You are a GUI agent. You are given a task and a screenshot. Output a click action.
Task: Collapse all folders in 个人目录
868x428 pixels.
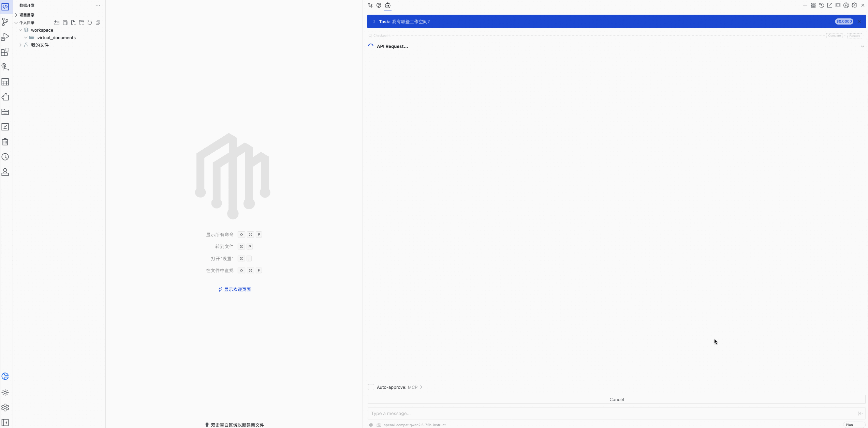[x=98, y=23]
